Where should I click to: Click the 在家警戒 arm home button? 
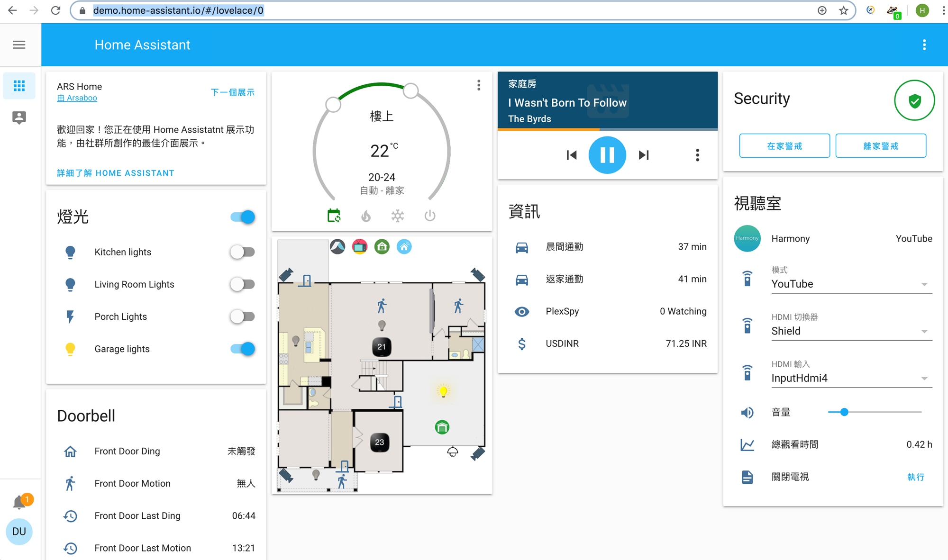click(x=784, y=146)
